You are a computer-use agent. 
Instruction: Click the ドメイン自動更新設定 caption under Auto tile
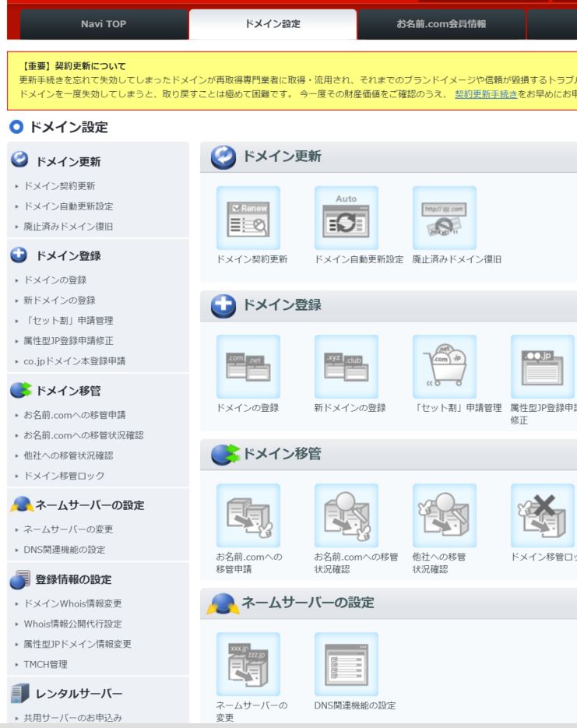pos(359,259)
